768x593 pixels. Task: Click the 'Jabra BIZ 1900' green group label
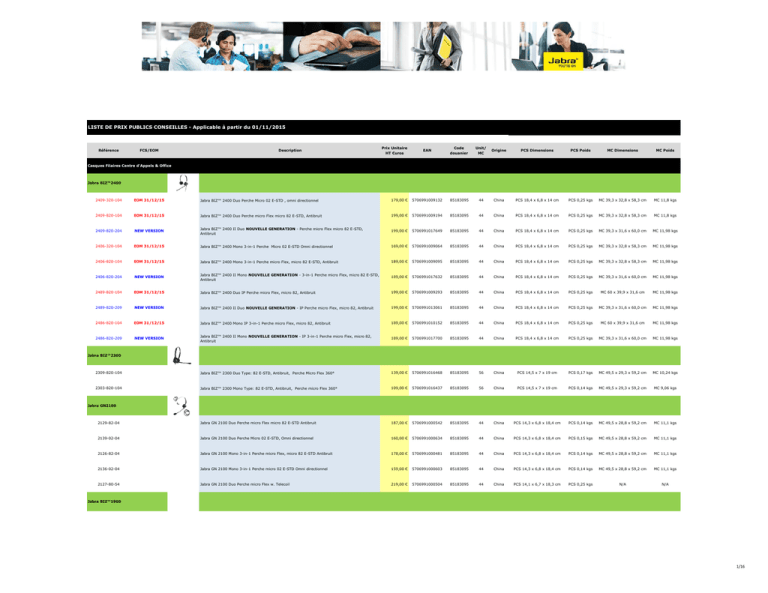point(127,501)
